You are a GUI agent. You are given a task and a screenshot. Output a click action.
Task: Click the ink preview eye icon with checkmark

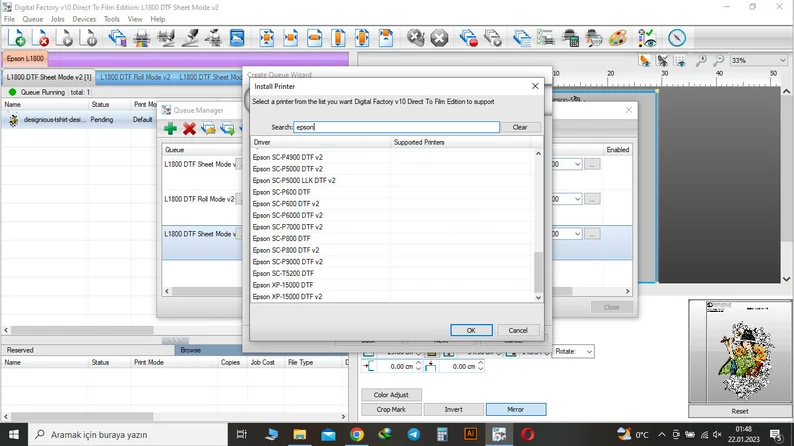point(647,38)
